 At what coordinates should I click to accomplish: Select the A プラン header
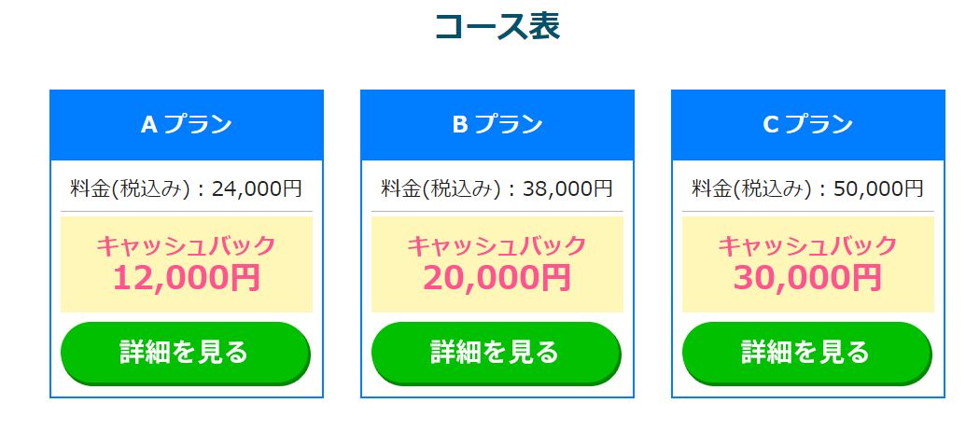click(x=187, y=124)
